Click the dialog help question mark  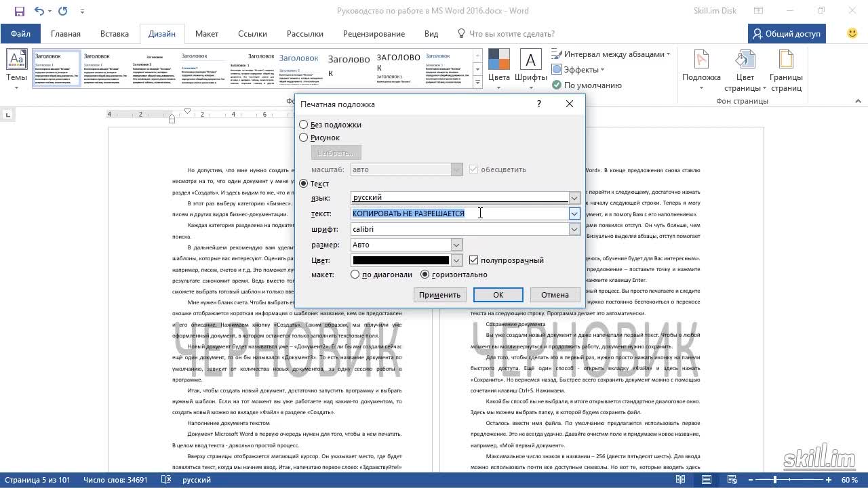(539, 104)
